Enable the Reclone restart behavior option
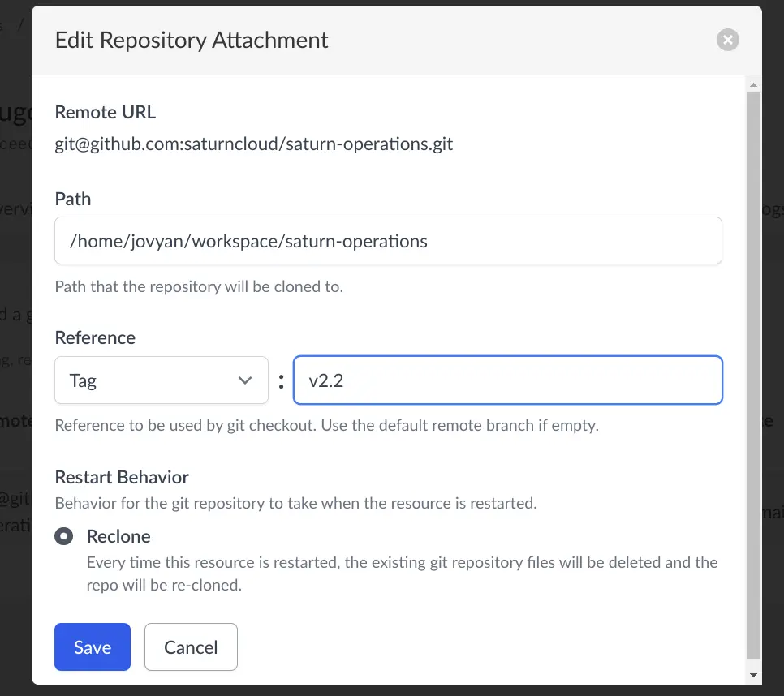Screen dimensions: 784x696 64,535
